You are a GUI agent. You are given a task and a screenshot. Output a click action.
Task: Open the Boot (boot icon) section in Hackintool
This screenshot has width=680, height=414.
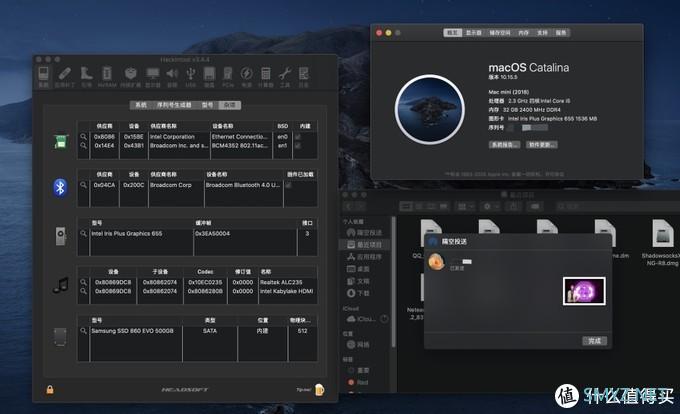coord(86,77)
